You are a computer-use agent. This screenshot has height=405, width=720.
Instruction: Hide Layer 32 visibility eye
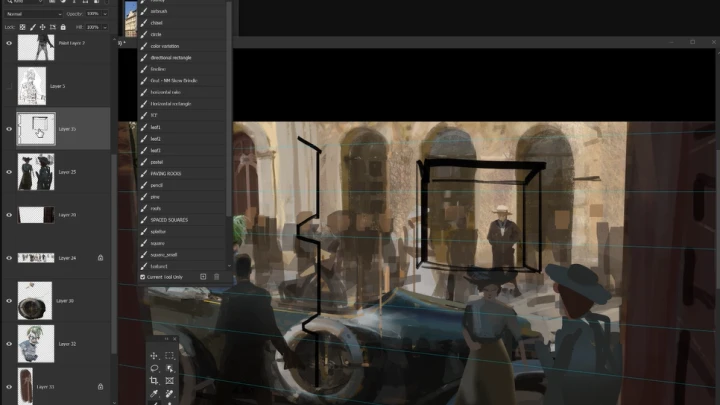pos(9,344)
